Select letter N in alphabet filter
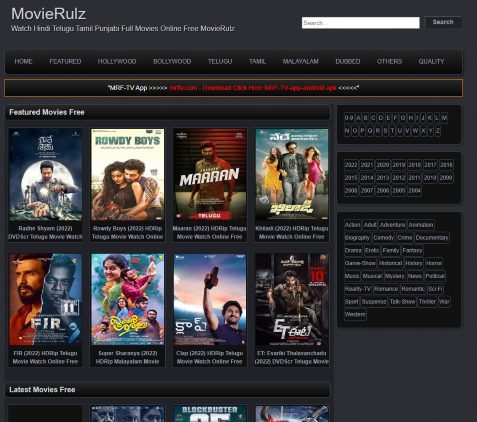Image resolution: width=477 pixels, height=422 pixels. click(x=347, y=131)
